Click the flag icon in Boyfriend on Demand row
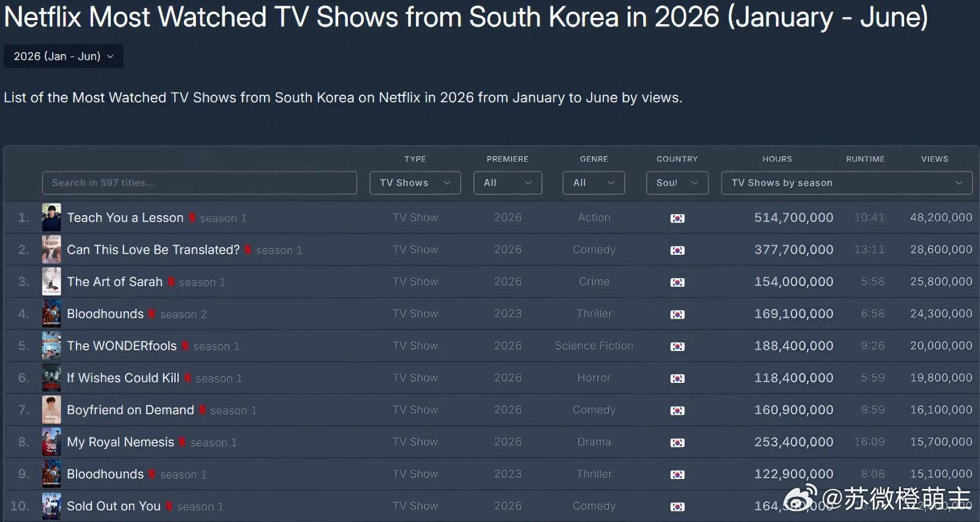This screenshot has width=980, height=522. (677, 410)
